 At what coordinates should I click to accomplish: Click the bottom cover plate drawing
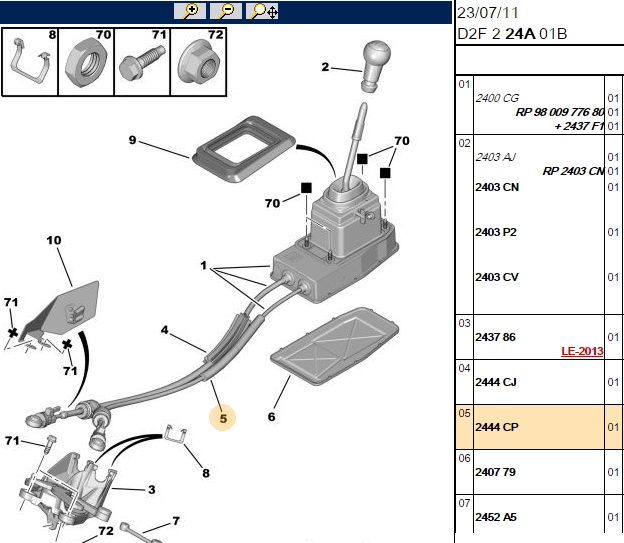click(x=335, y=346)
